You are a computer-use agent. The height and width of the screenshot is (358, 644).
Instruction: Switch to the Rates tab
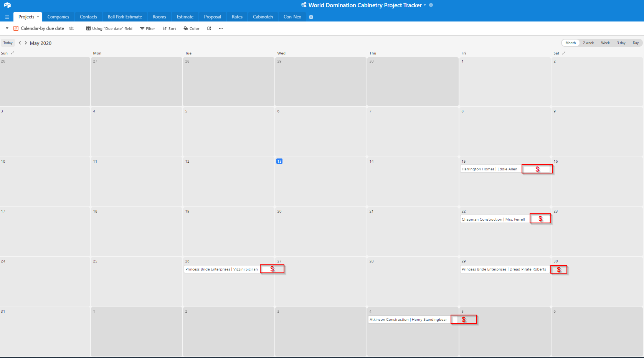tap(237, 17)
